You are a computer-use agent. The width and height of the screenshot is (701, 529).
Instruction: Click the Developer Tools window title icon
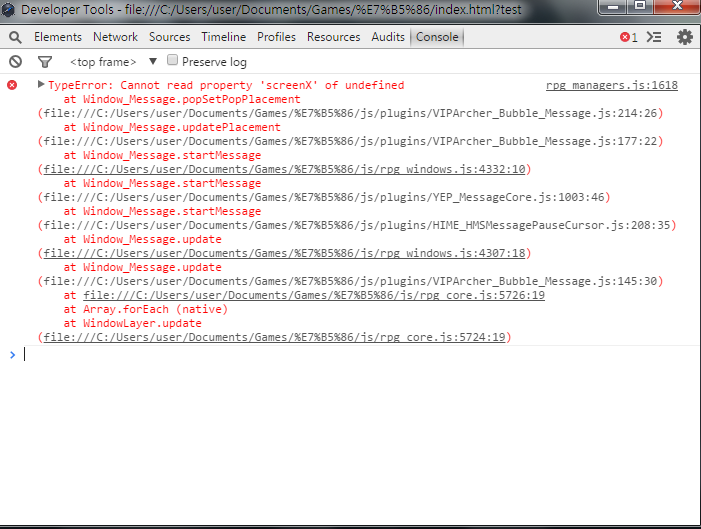point(8,9)
